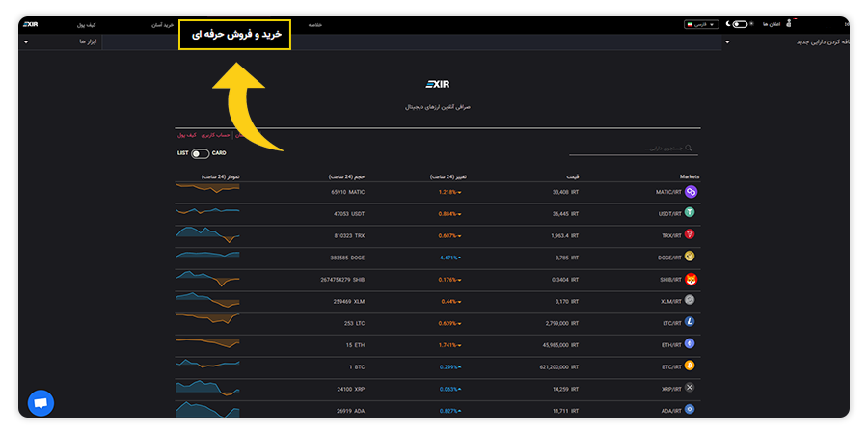Image resolution: width=868 pixels, height=434 pixels.
Task: Click the MATIC coin icon
Action: click(691, 192)
